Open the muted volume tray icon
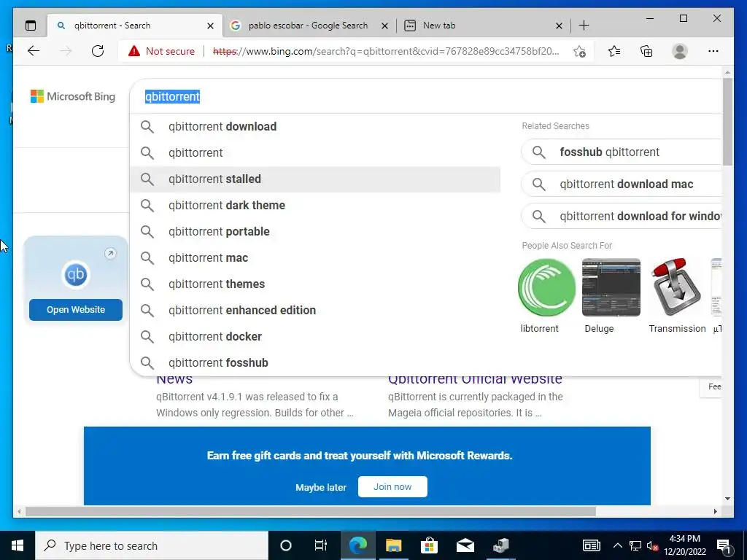 pos(652,545)
